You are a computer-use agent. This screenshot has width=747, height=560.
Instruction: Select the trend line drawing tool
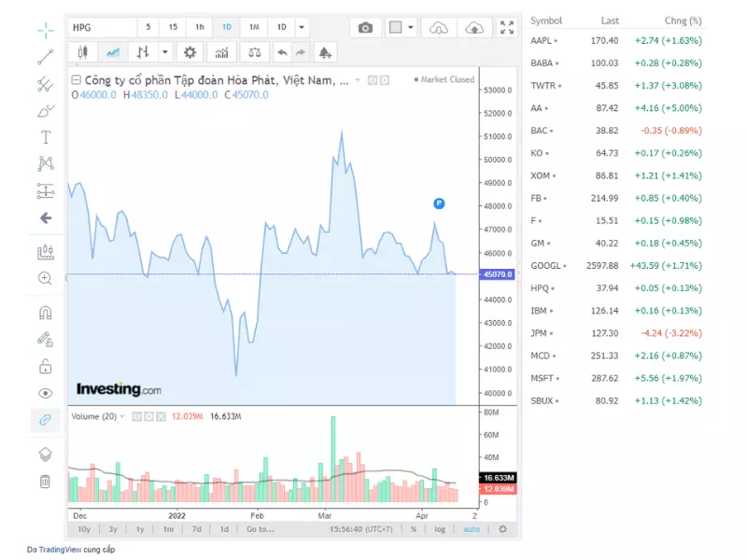[46, 57]
